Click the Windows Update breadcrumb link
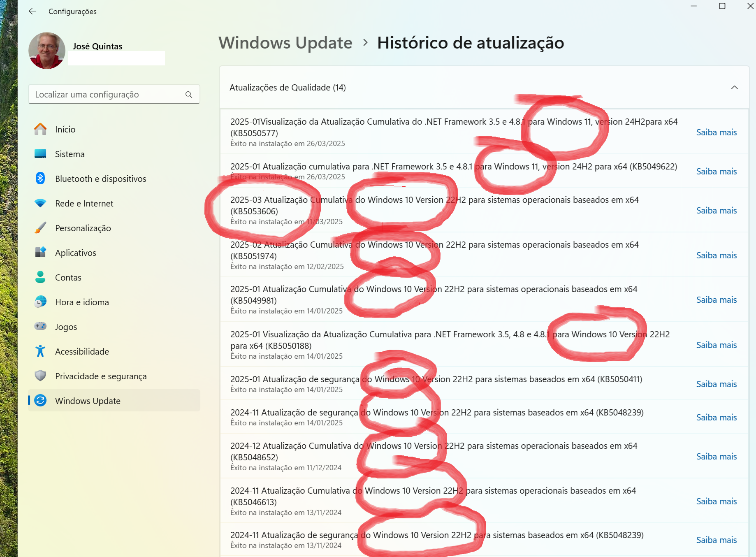Viewport: 756px width, 557px height. [285, 43]
